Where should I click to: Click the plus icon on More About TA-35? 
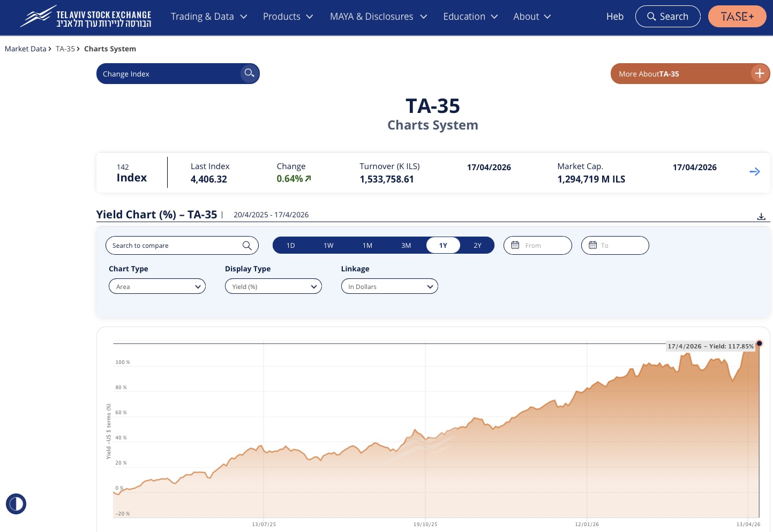click(x=759, y=73)
